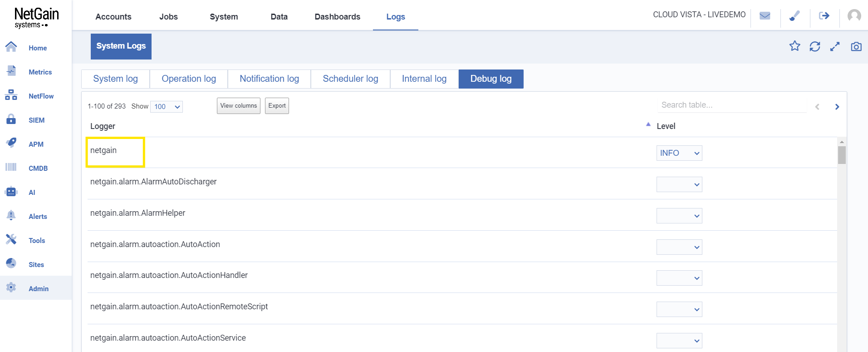This screenshot has height=352, width=868.
Task: Open the Alerts bell icon
Action: click(x=11, y=215)
